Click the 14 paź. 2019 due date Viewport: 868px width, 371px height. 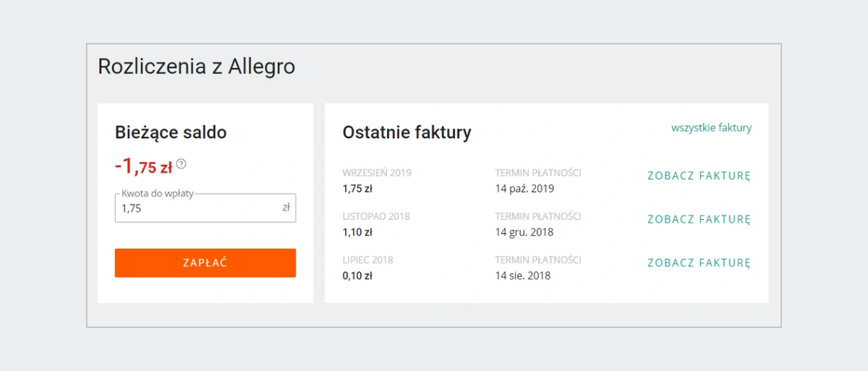click(524, 189)
